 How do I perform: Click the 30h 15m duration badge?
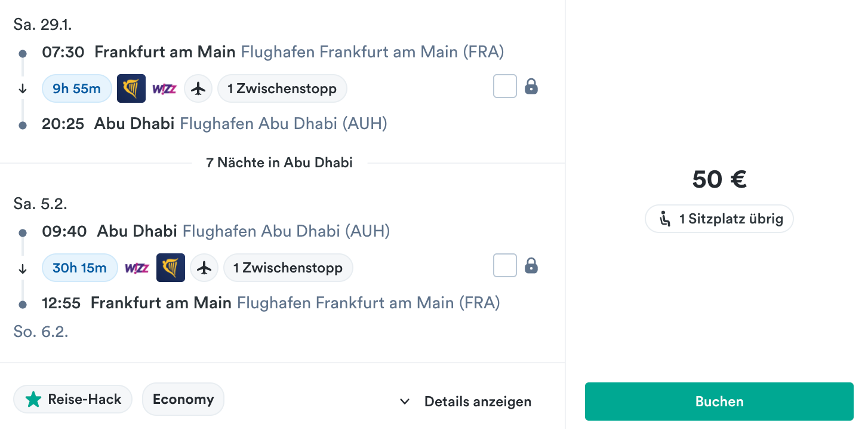click(x=80, y=268)
